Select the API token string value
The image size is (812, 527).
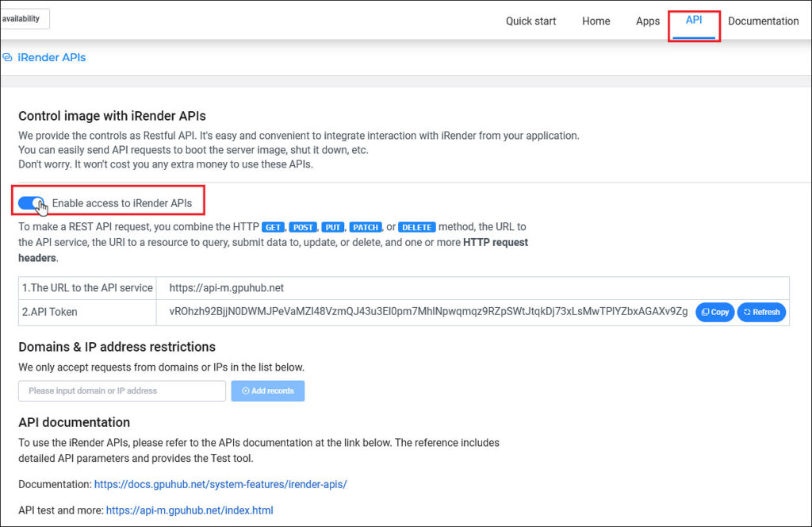(428, 311)
